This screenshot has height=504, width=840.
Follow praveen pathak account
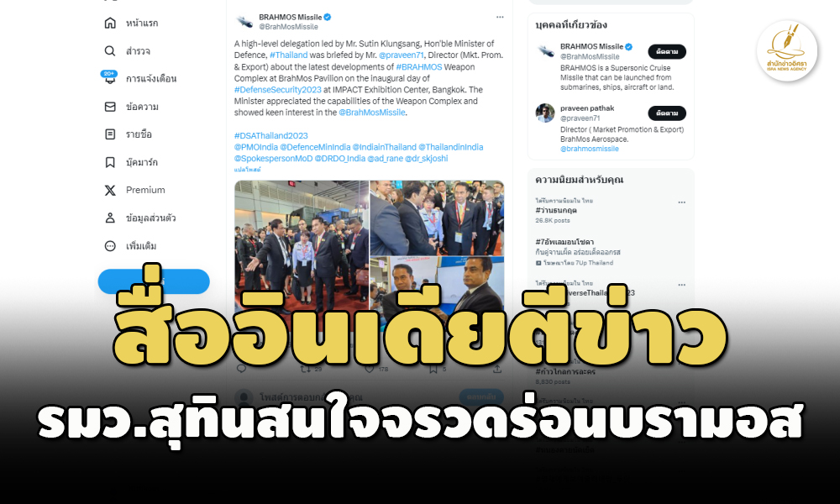pyautogui.click(x=667, y=113)
